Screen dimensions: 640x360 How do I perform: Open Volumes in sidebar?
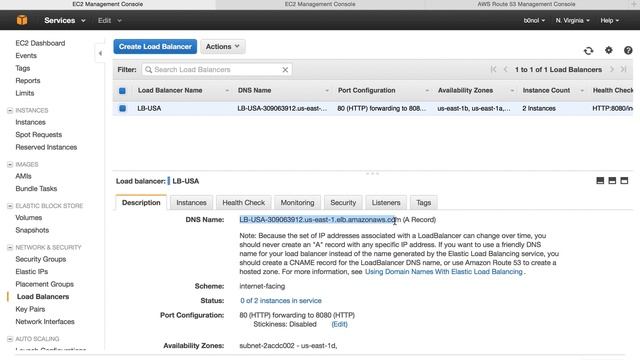(x=29, y=218)
